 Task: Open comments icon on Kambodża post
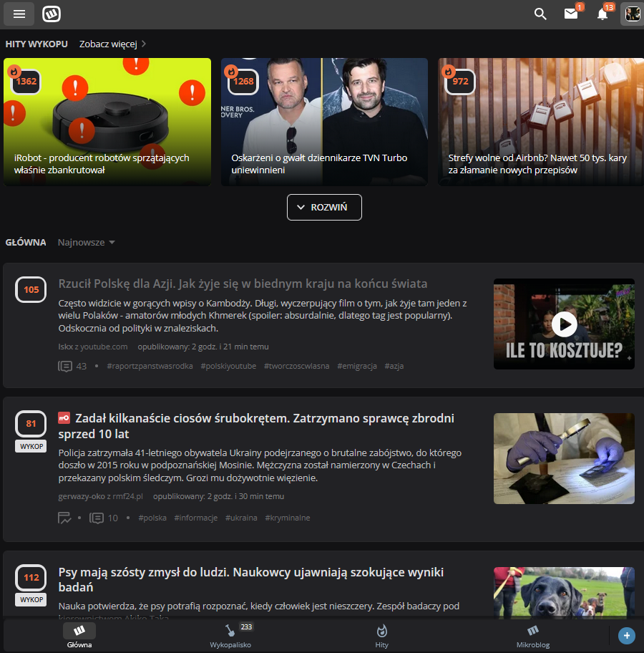65,366
